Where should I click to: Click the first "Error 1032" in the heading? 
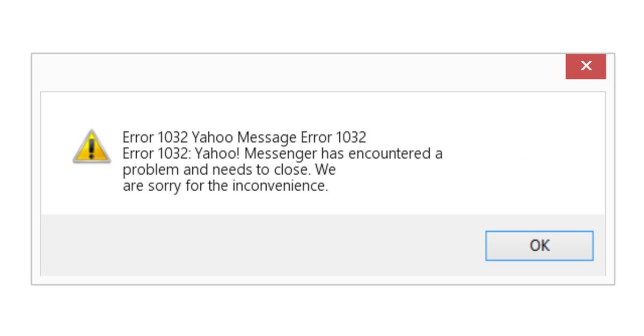click(155, 138)
